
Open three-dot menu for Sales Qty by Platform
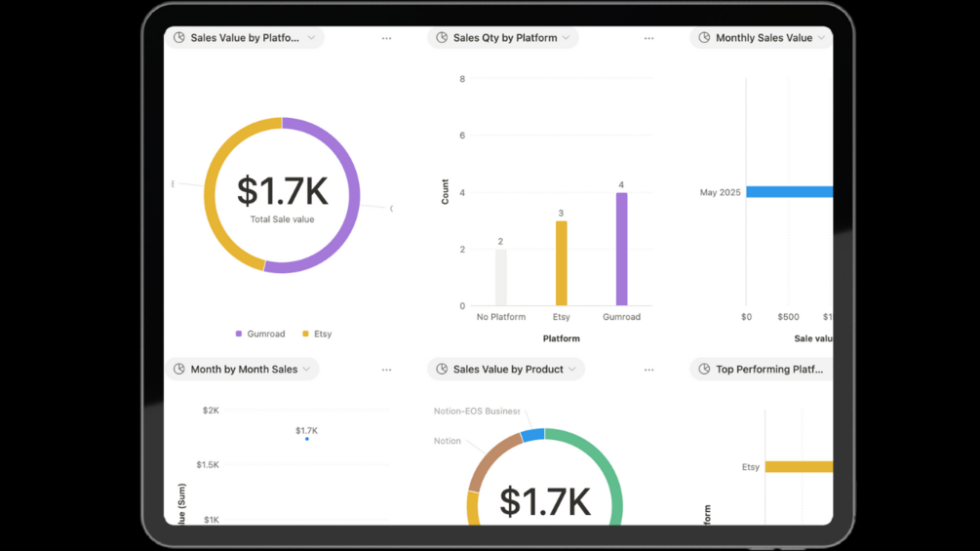pyautogui.click(x=648, y=39)
